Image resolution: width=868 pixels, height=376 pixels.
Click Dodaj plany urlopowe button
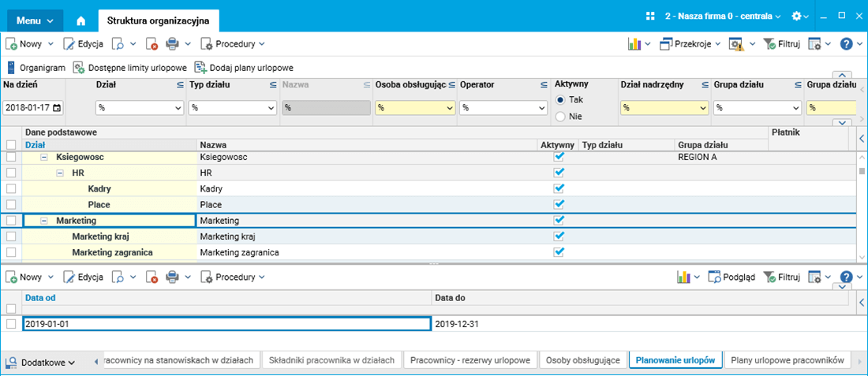tap(244, 68)
